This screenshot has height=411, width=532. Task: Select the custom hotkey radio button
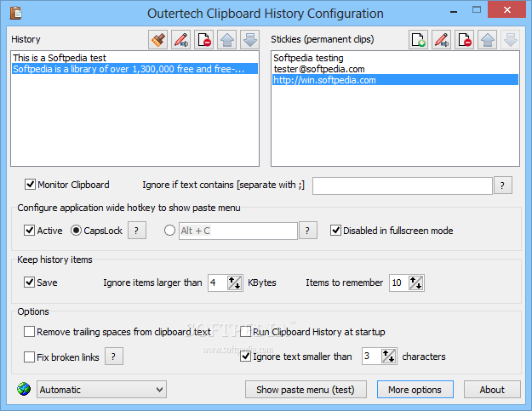click(169, 231)
